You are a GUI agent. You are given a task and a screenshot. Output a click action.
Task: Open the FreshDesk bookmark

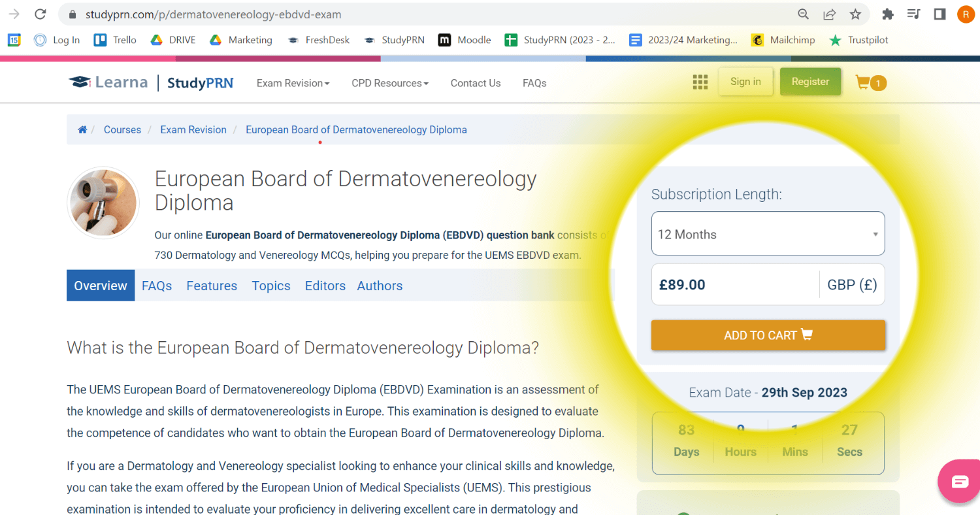coord(319,40)
